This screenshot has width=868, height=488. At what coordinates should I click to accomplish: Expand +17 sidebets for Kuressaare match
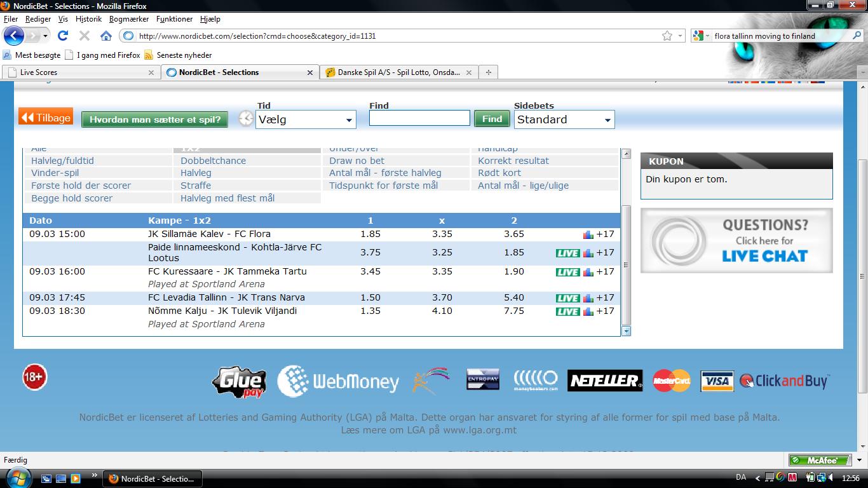[x=606, y=271]
